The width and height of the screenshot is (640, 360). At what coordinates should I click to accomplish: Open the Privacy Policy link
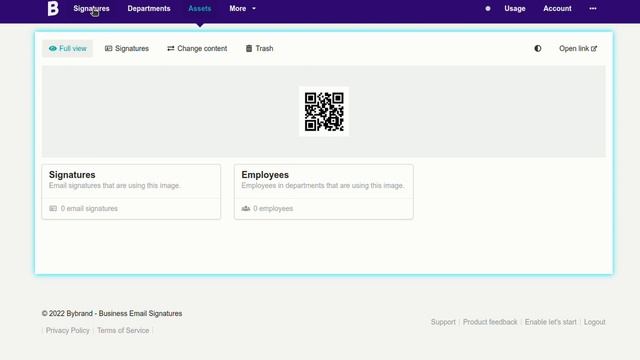(x=68, y=331)
